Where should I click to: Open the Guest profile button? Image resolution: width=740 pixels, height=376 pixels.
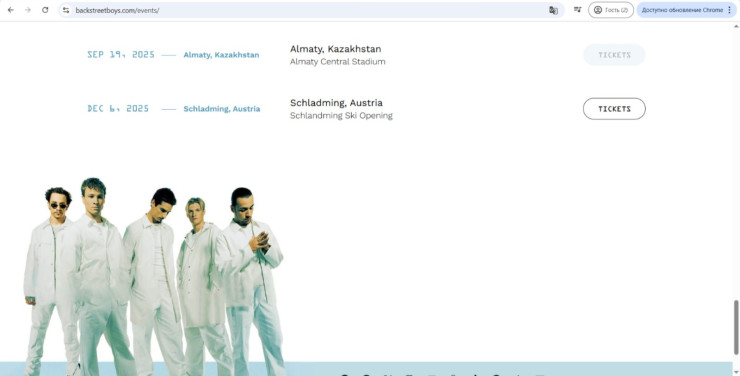pyautogui.click(x=611, y=10)
